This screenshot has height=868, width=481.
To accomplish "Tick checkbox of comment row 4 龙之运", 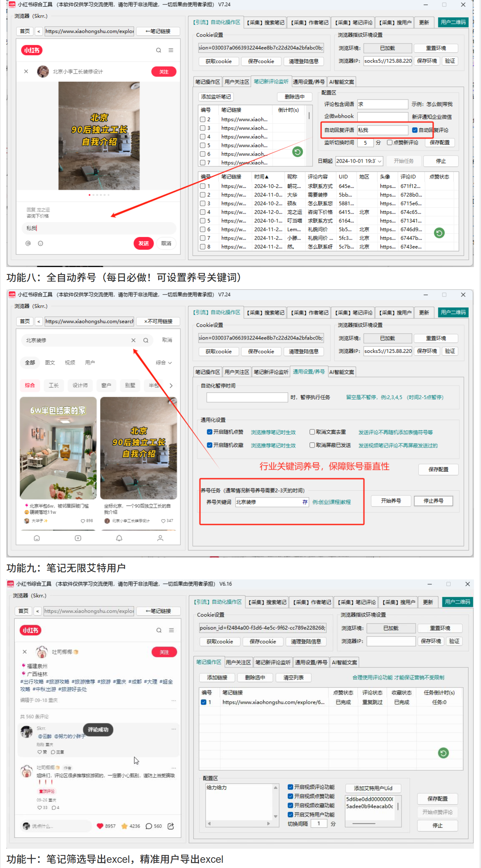I will 203,212.
